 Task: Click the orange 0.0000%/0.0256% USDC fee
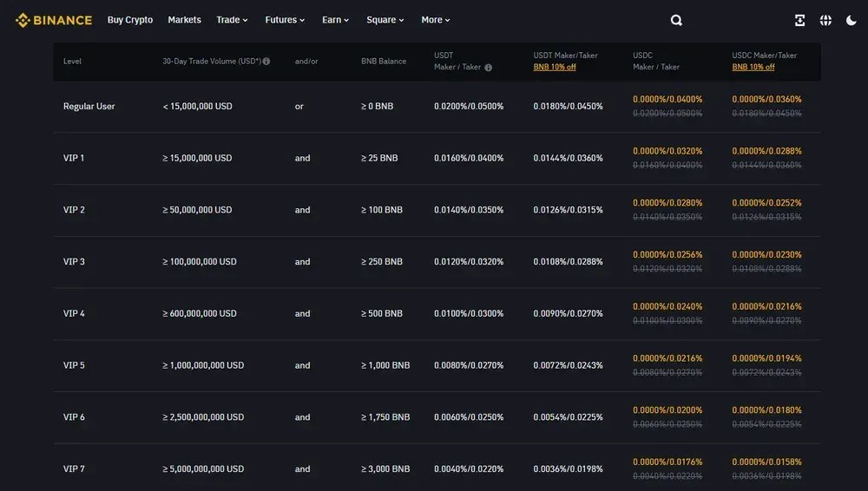667,255
